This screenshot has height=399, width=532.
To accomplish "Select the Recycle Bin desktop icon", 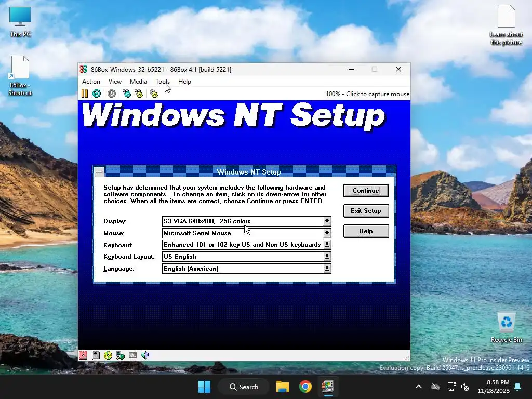I will [506, 327].
